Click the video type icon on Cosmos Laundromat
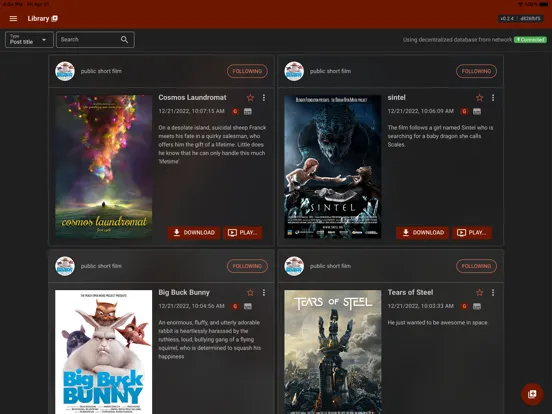Viewport: 552px width, 414px height. [248, 112]
